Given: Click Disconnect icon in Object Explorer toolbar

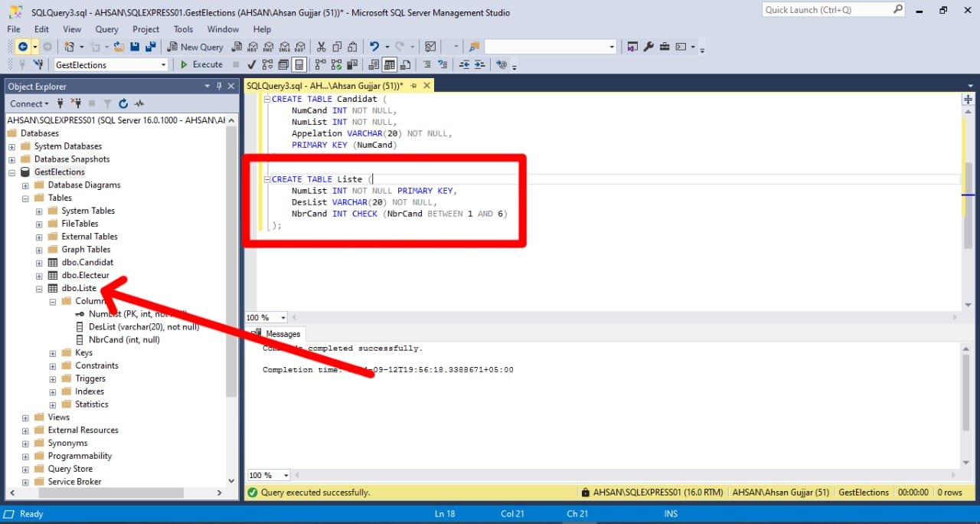Looking at the screenshot, I should pos(76,103).
